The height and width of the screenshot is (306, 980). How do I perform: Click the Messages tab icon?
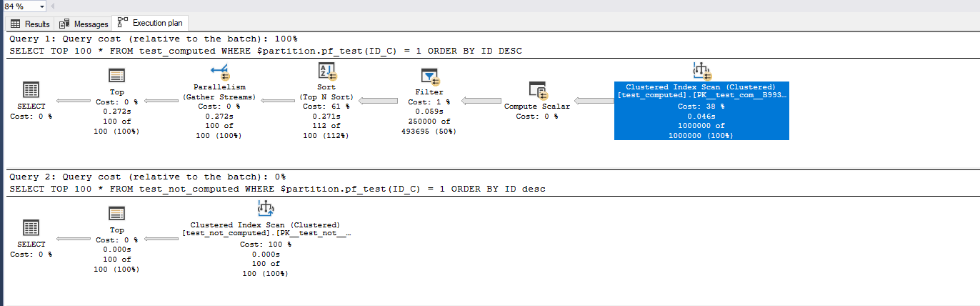coord(65,24)
